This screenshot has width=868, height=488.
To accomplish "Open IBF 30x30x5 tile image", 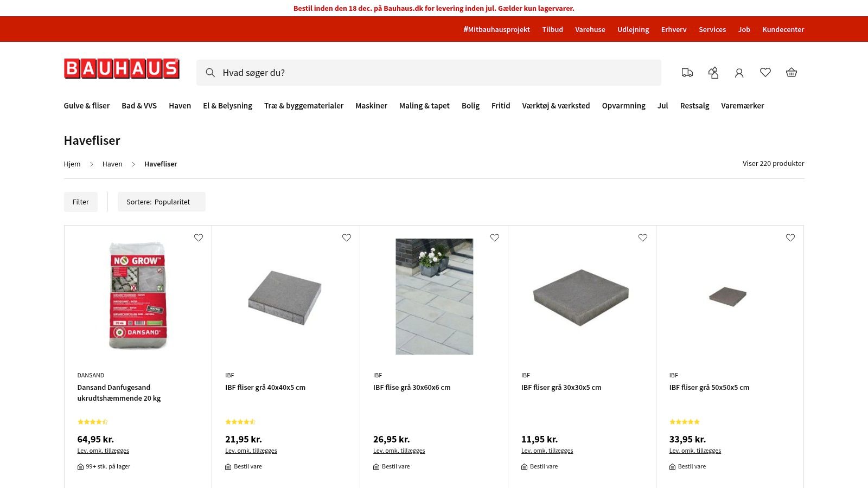I will [581, 297].
